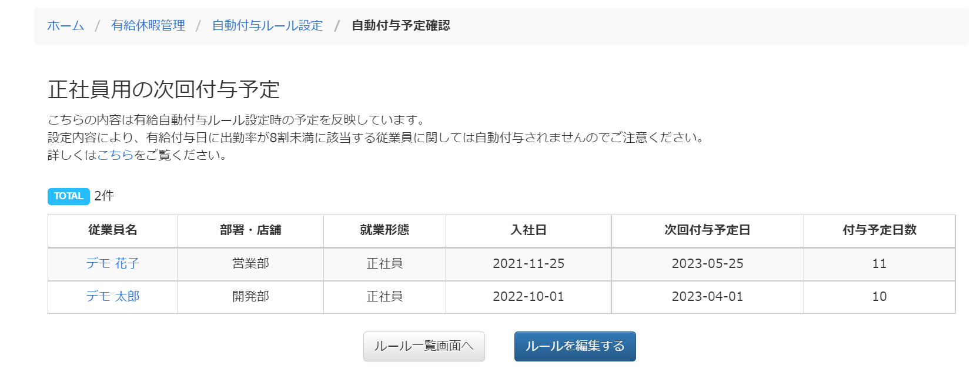Select the 2023-05-25 scheduled date cell
980x392 pixels.
pos(707,264)
